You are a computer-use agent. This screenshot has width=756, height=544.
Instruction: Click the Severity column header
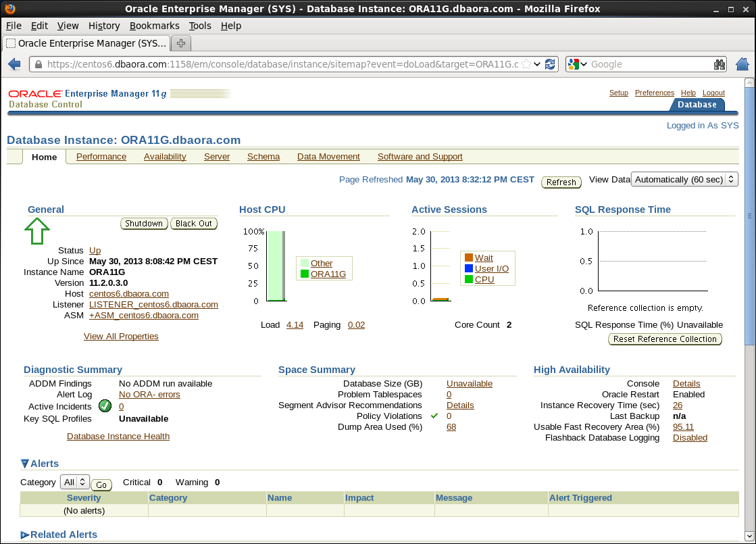click(x=84, y=497)
